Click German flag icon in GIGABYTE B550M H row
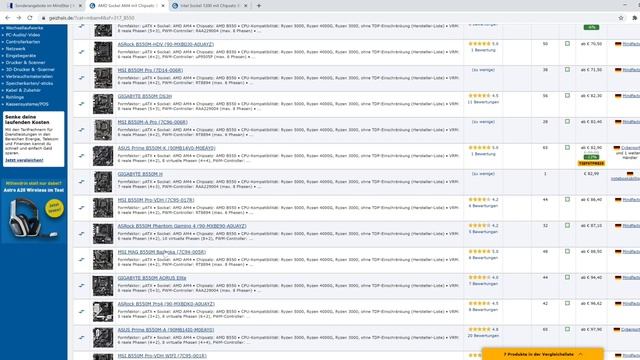Viewport: 640px width, 360px height. 630,174
